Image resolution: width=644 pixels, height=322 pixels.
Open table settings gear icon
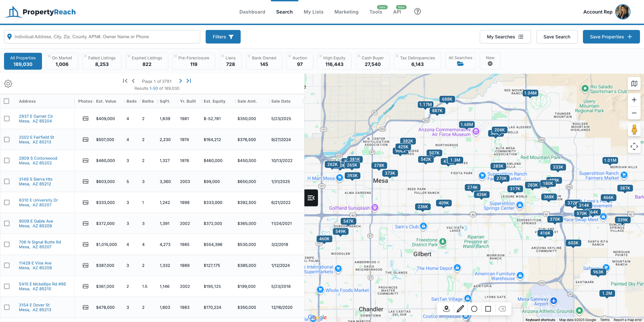click(x=8, y=84)
